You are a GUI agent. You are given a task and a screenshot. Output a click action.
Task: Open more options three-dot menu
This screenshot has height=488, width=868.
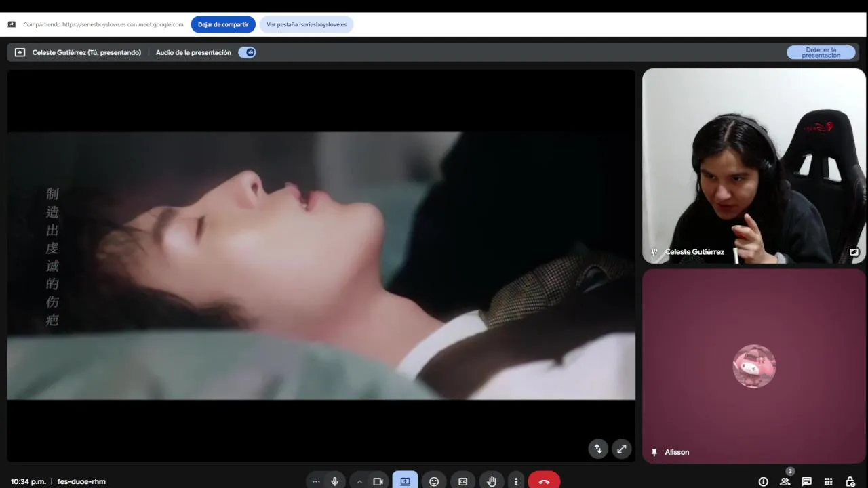click(x=516, y=481)
